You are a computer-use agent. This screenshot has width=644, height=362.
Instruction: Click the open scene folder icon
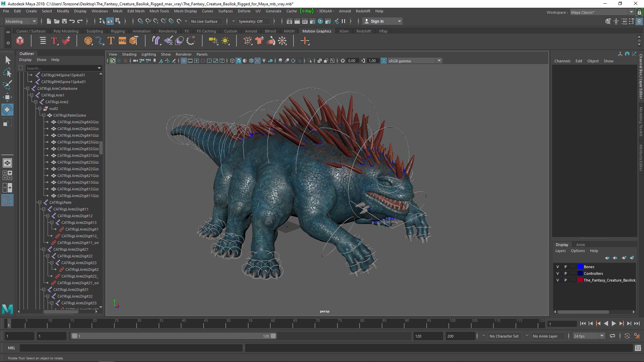[x=57, y=21]
